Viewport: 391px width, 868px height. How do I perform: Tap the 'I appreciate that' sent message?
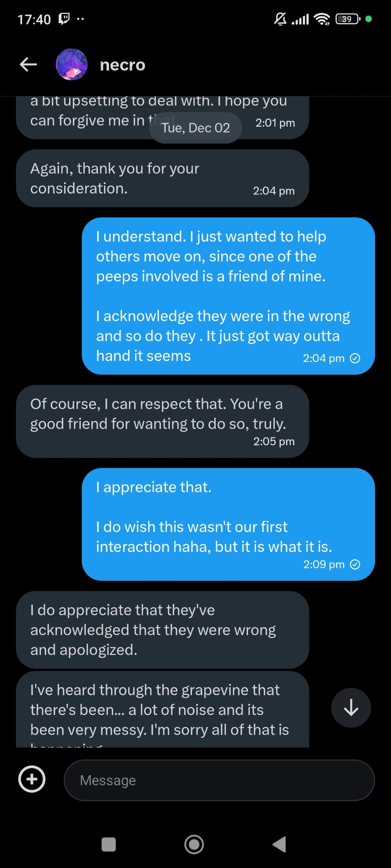(x=228, y=524)
